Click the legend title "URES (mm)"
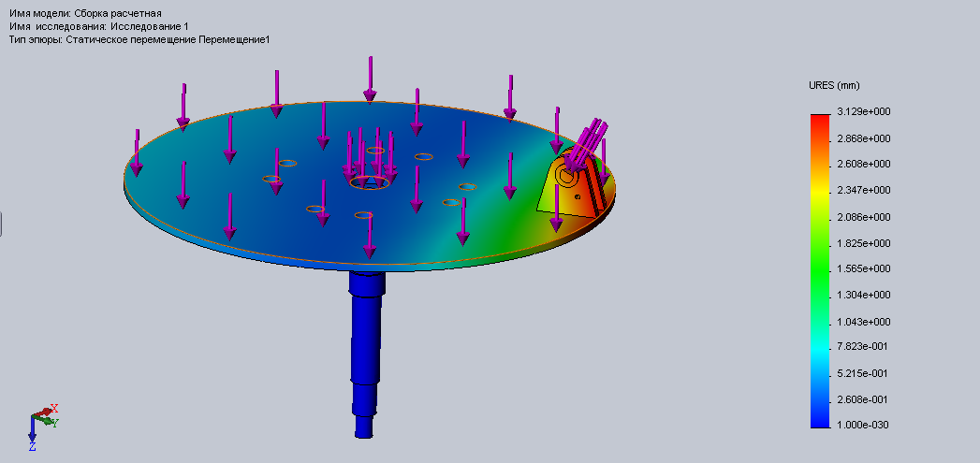Image resolution: width=980 pixels, height=463 pixels. 834,85
